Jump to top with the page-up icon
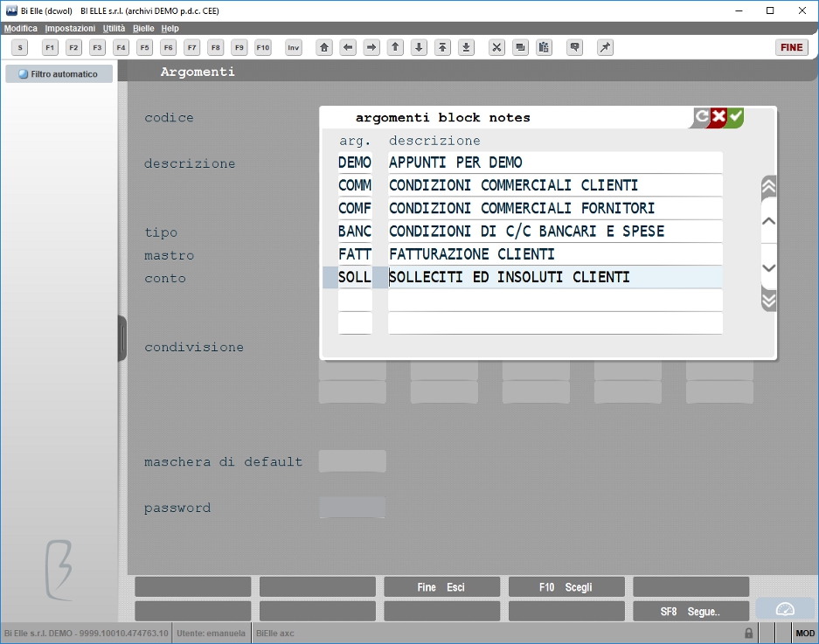Image resolution: width=819 pixels, height=644 pixels. click(x=442, y=47)
